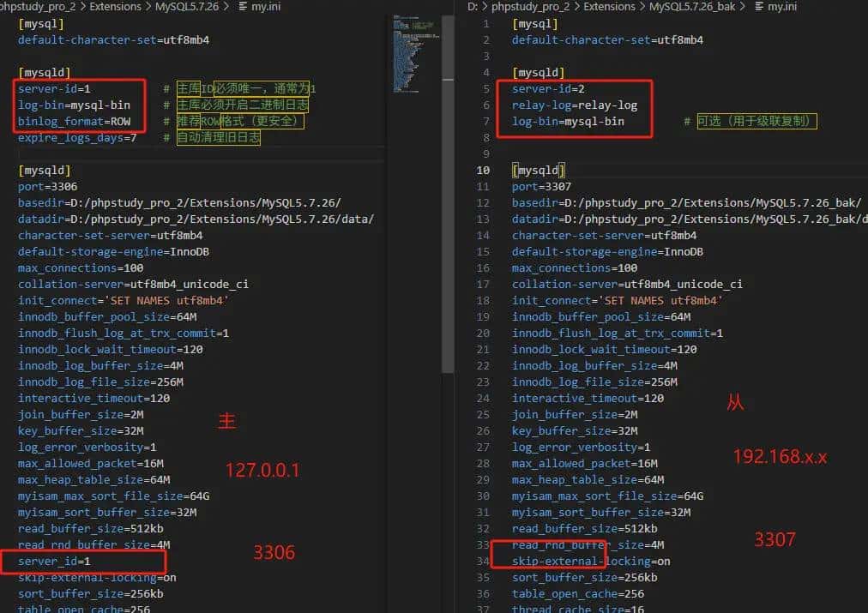Open the MySQL5.7.26 breadcrumb segment in left editor

(x=187, y=7)
